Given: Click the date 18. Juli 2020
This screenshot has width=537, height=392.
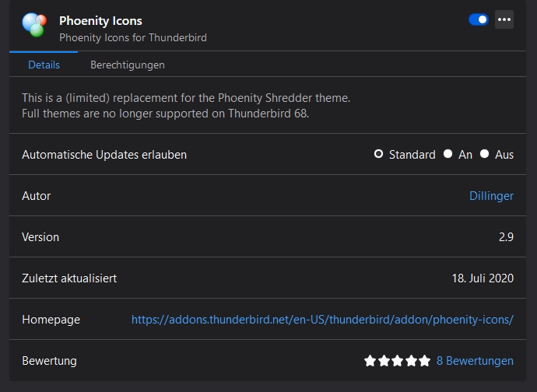Looking at the screenshot, I should (483, 278).
